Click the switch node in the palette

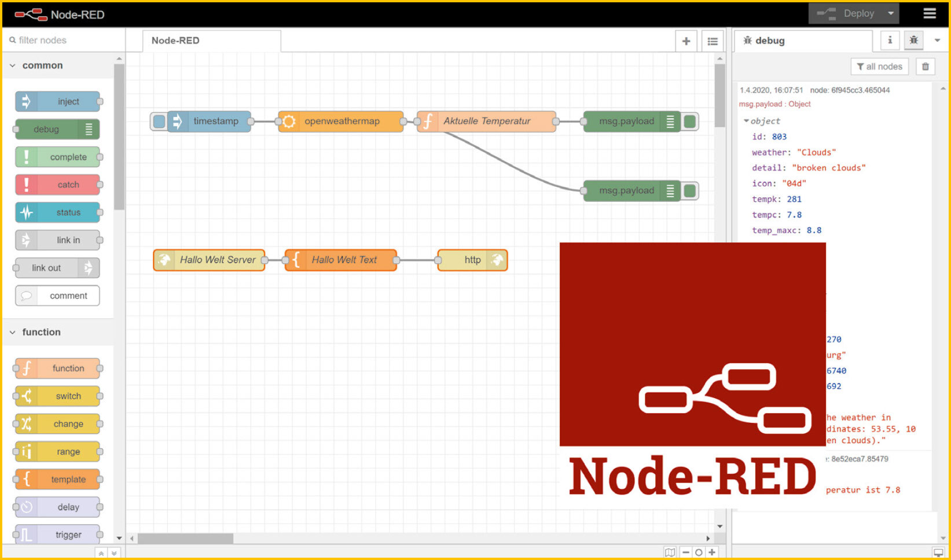coord(58,396)
